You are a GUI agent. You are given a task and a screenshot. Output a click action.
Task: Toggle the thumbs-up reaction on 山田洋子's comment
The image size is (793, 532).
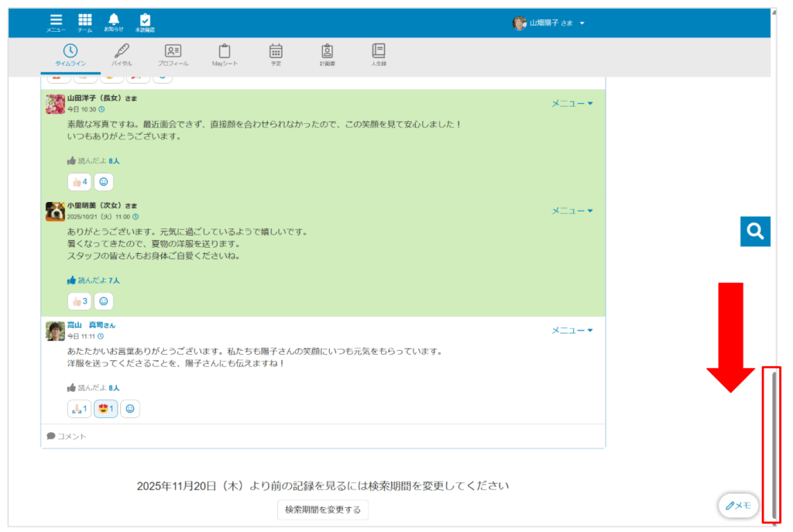coord(78,181)
